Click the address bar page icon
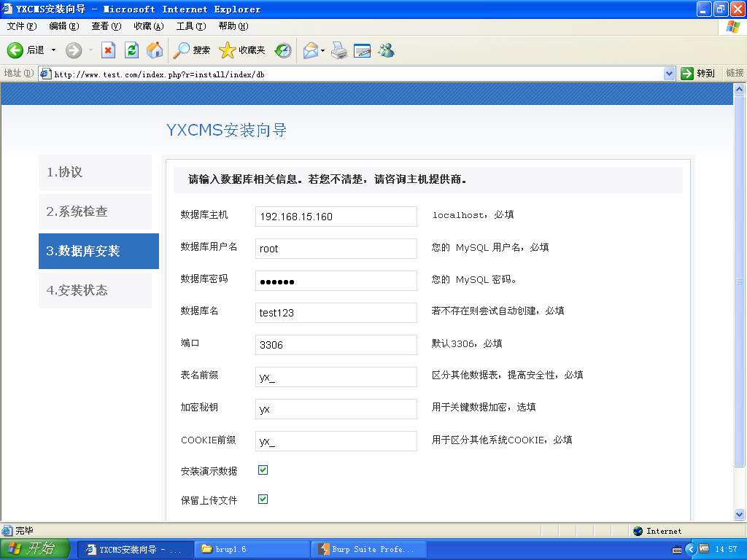 (x=46, y=74)
